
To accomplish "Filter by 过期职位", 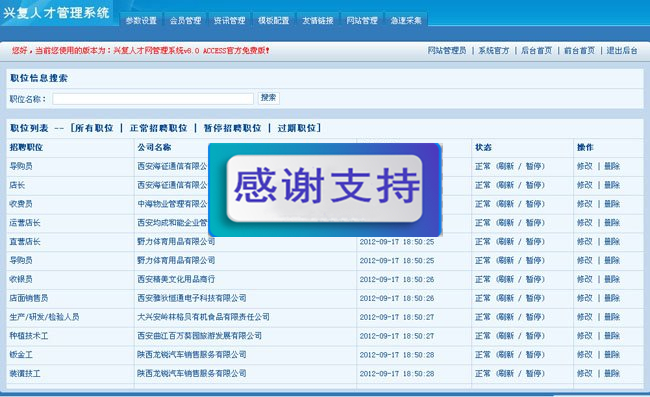I will click(x=297, y=128).
